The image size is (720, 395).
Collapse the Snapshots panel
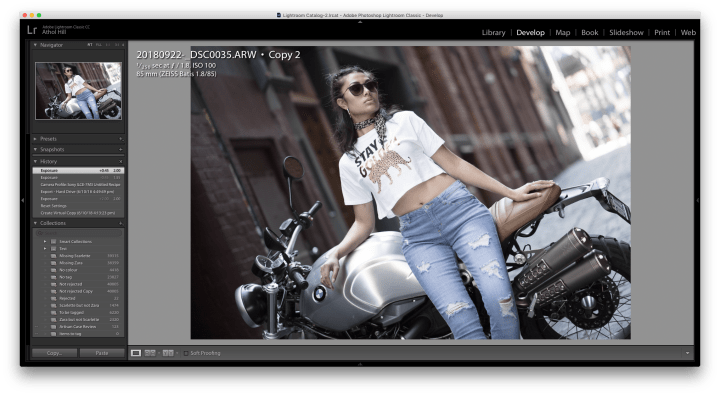[x=35, y=149]
